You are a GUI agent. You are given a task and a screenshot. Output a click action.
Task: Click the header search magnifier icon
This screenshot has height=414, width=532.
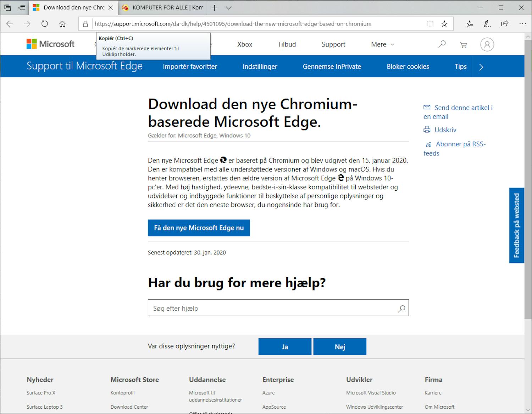pyautogui.click(x=442, y=44)
